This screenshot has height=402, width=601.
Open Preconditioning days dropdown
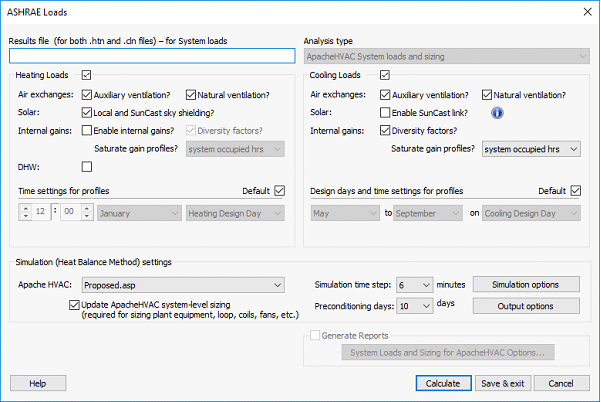[414, 306]
